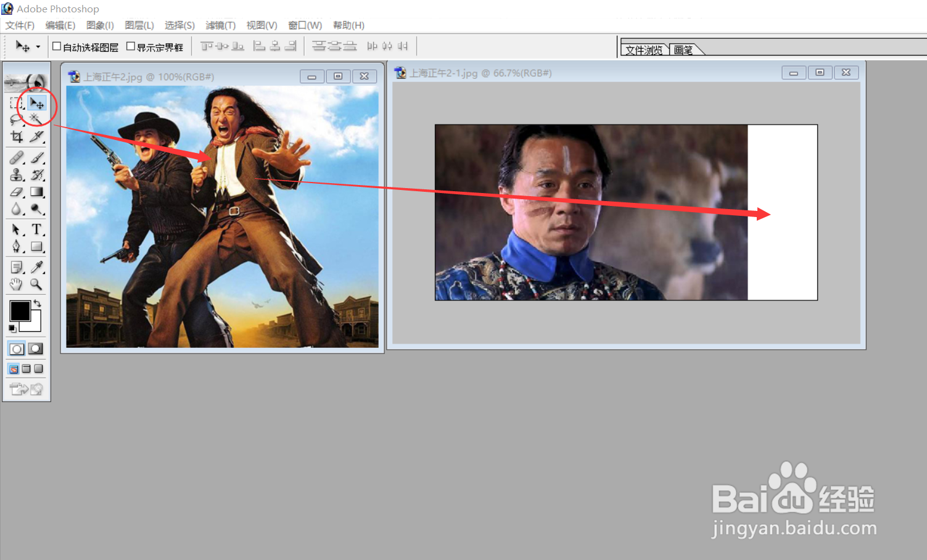The image size is (927, 560).
Task: Click align vertical centers icon
Action: 222,46
